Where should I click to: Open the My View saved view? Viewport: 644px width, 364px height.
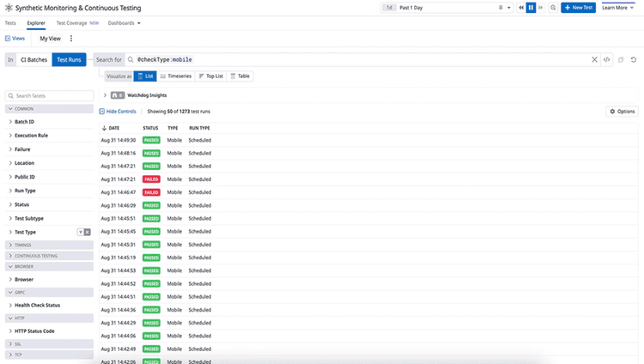click(50, 39)
